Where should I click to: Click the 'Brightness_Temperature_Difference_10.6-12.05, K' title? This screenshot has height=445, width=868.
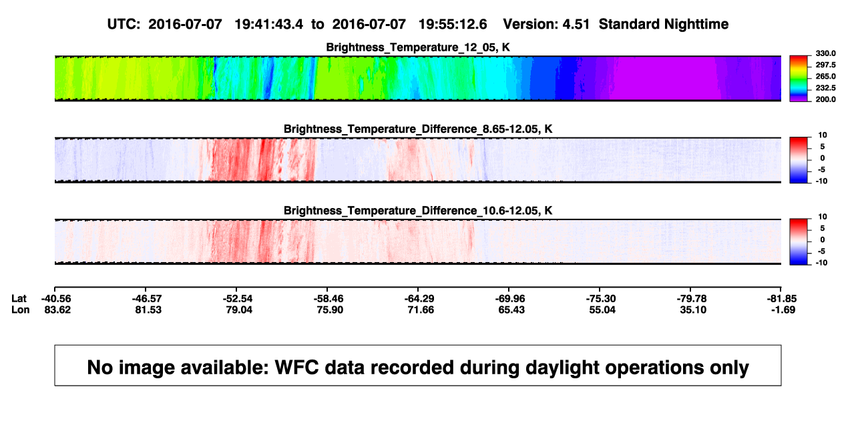(418, 210)
